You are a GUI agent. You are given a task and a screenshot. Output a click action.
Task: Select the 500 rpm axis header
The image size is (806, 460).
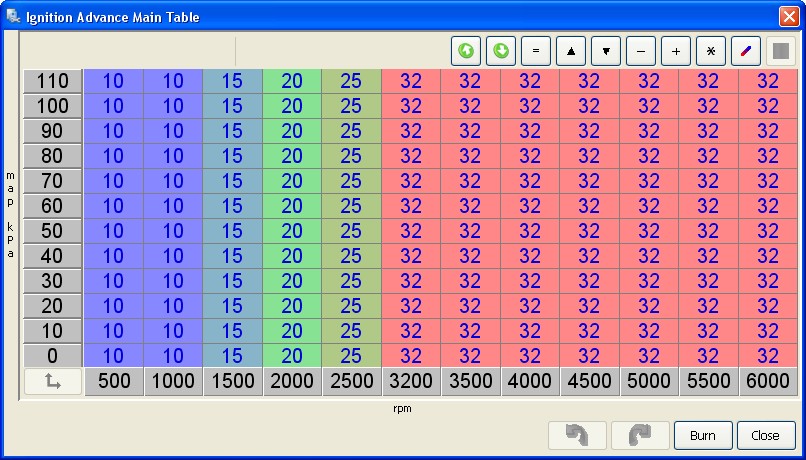[x=114, y=381]
